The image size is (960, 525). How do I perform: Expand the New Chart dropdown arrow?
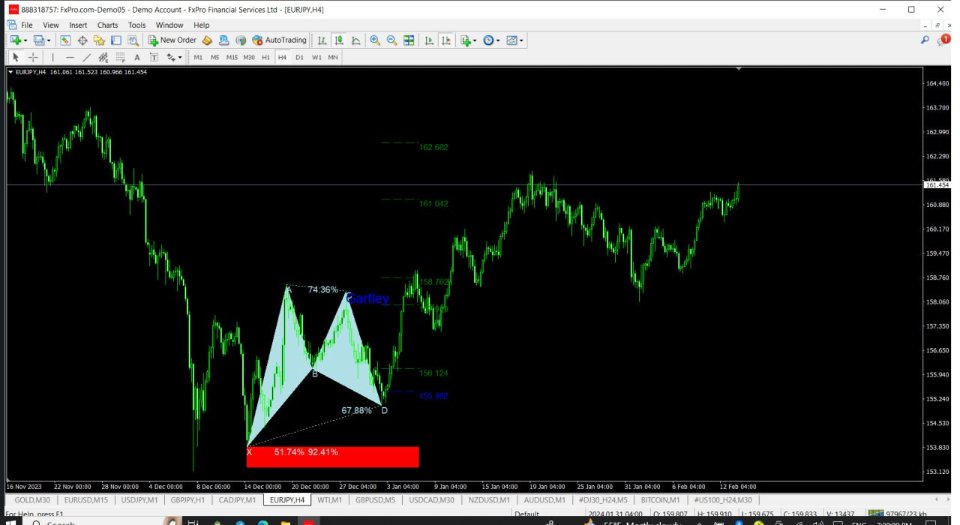point(25,40)
